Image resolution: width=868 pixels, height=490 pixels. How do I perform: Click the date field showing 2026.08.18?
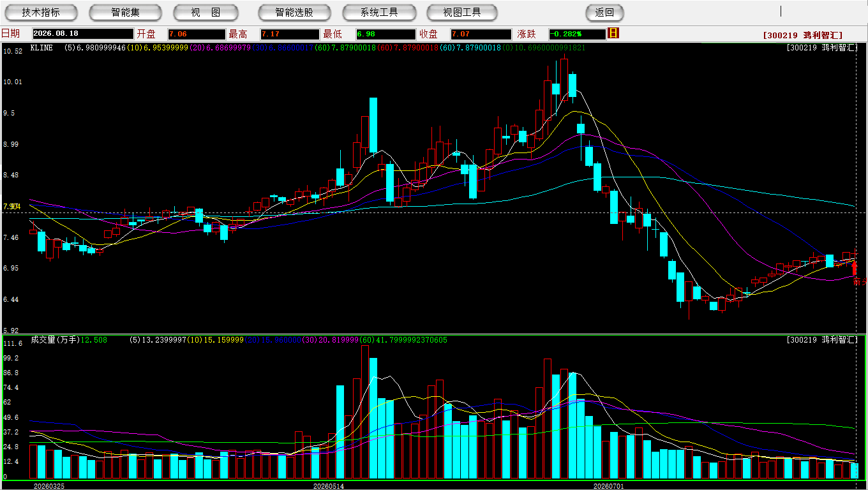pos(83,34)
